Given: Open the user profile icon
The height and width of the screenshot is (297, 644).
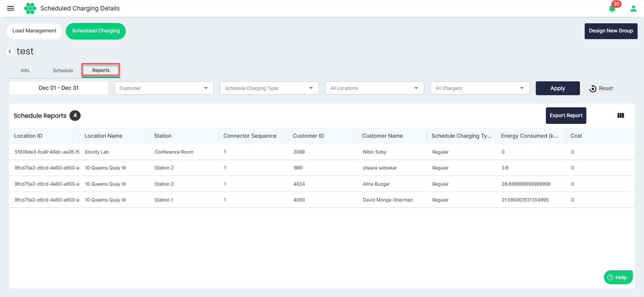Looking at the screenshot, I should [x=633, y=8].
